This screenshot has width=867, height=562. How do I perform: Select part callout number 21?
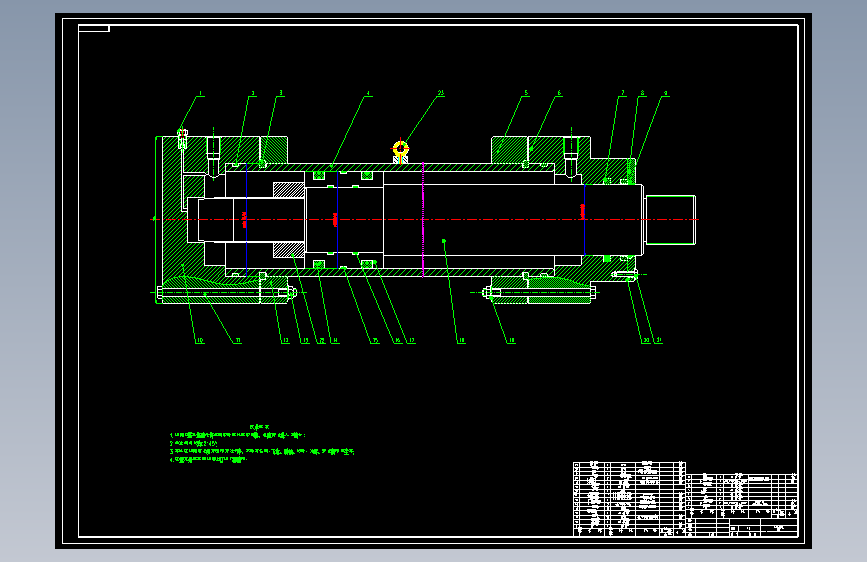pyautogui.click(x=659, y=341)
